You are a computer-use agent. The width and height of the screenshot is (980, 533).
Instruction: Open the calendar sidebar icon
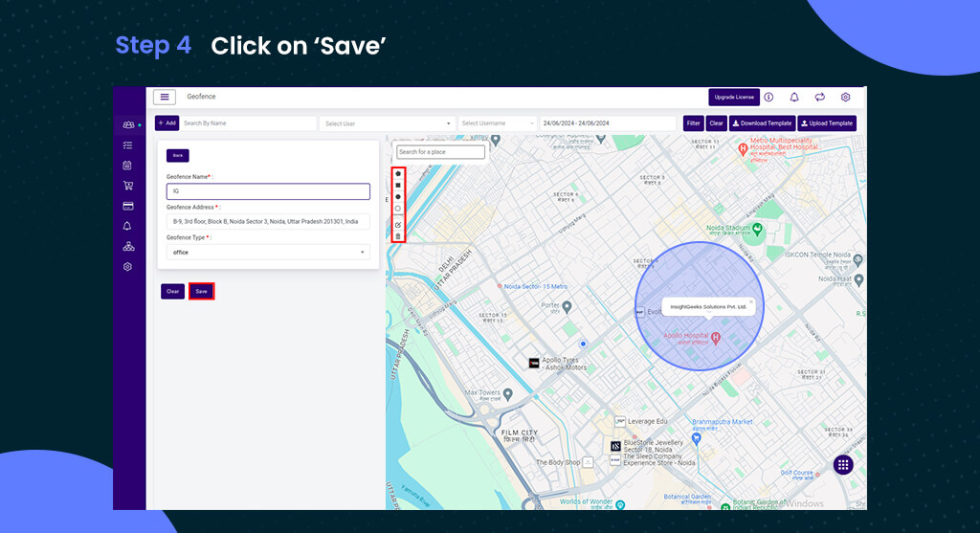click(127, 166)
